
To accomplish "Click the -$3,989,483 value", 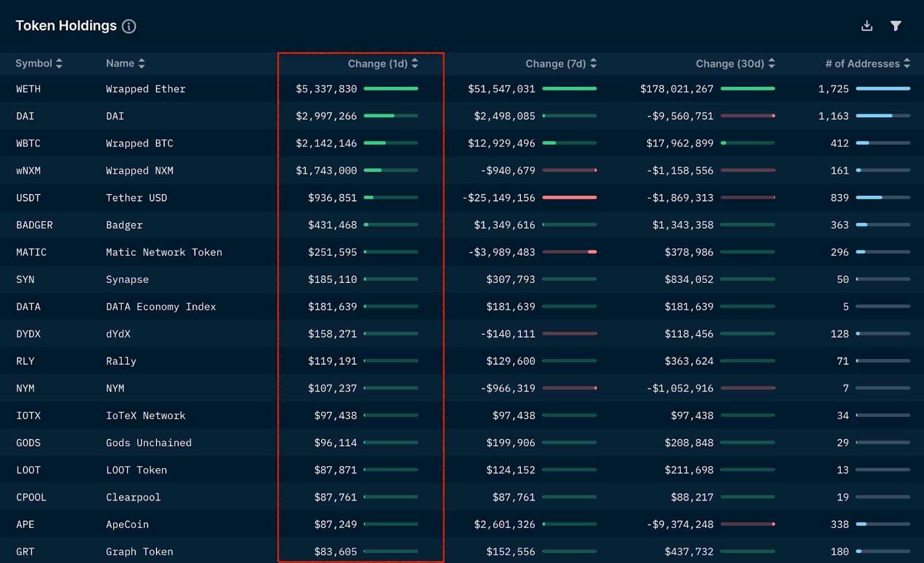I will tap(501, 252).
